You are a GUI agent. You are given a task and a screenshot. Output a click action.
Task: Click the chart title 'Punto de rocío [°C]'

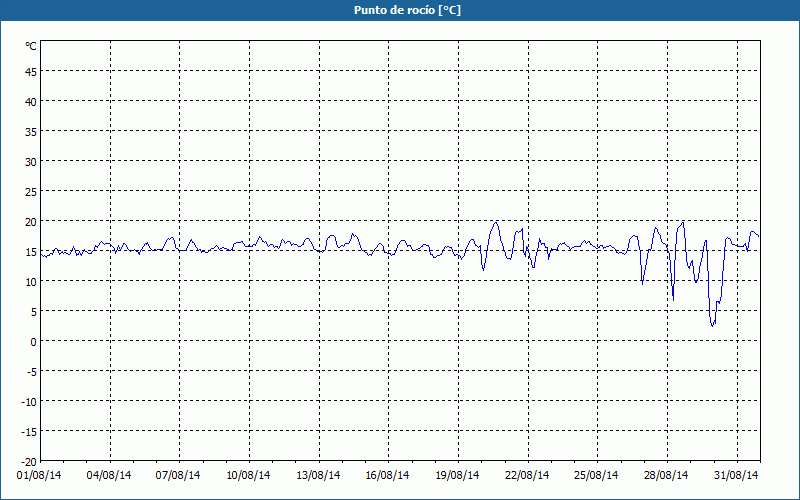[x=407, y=10]
